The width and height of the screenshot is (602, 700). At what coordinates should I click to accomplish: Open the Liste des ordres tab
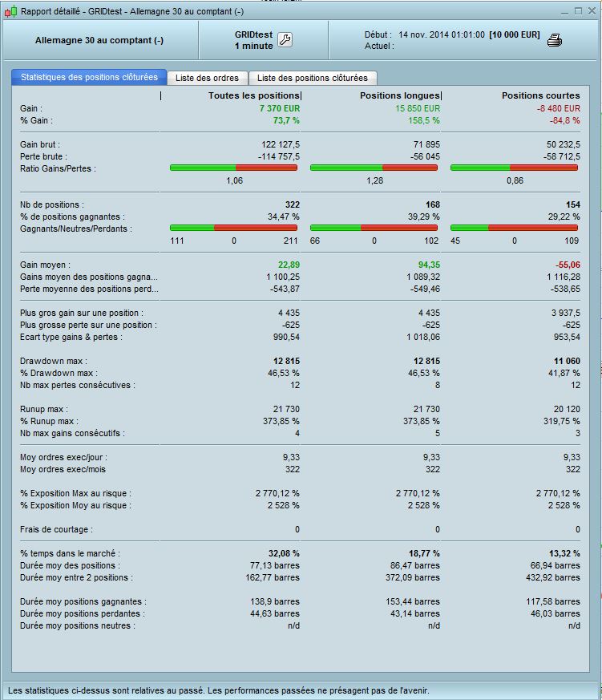tap(207, 78)
